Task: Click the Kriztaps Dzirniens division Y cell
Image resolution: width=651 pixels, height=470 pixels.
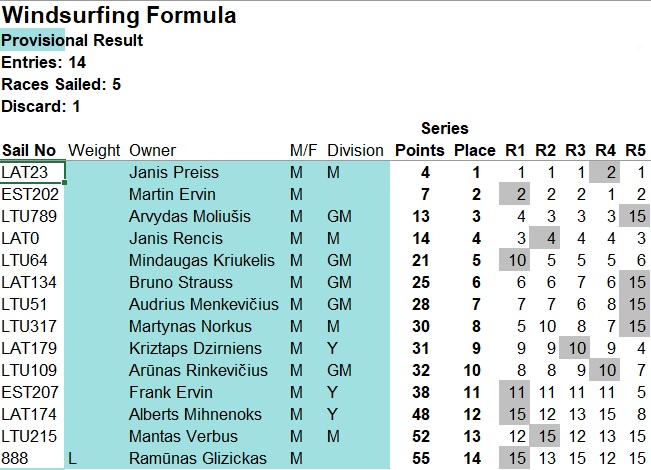Action: (332, 348)
